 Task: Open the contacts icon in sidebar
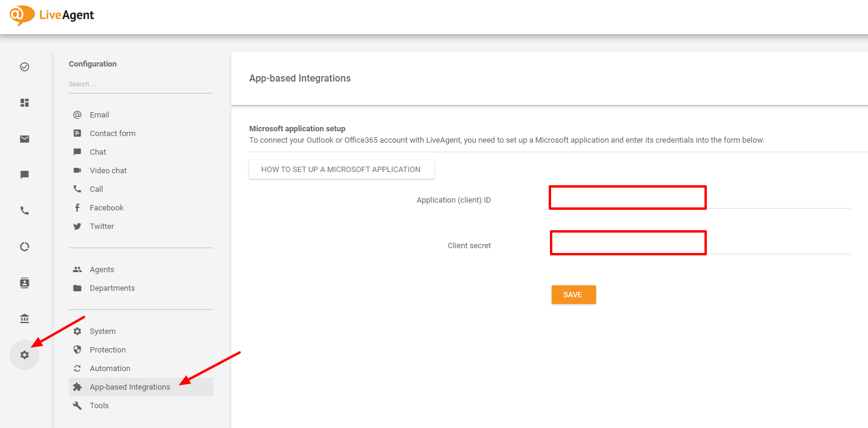25,283
